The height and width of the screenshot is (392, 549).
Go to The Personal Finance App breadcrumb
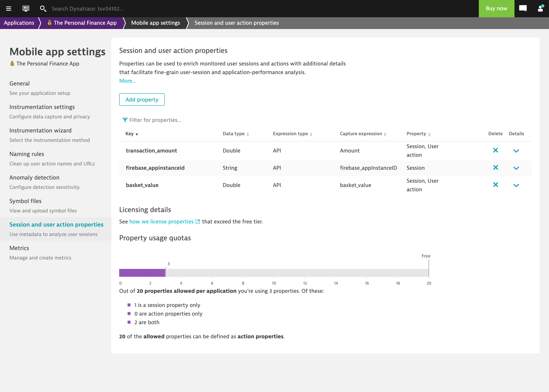click(x=82, y=23)
